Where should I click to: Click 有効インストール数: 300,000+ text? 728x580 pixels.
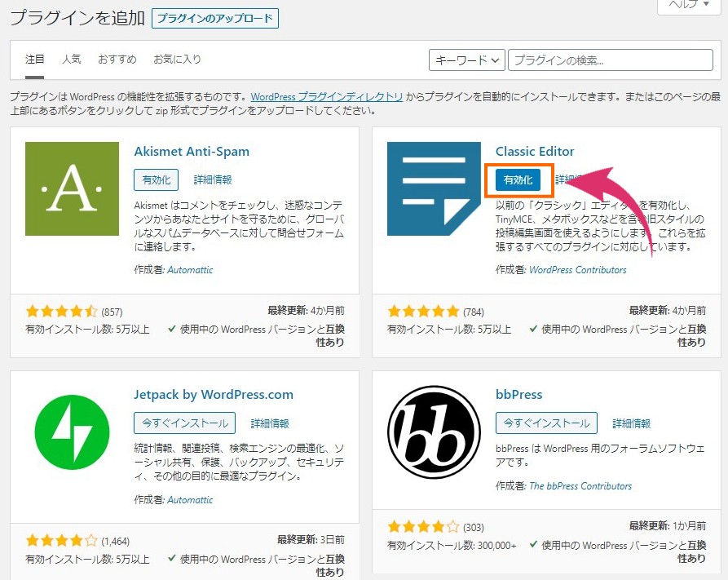pos(452,545)
